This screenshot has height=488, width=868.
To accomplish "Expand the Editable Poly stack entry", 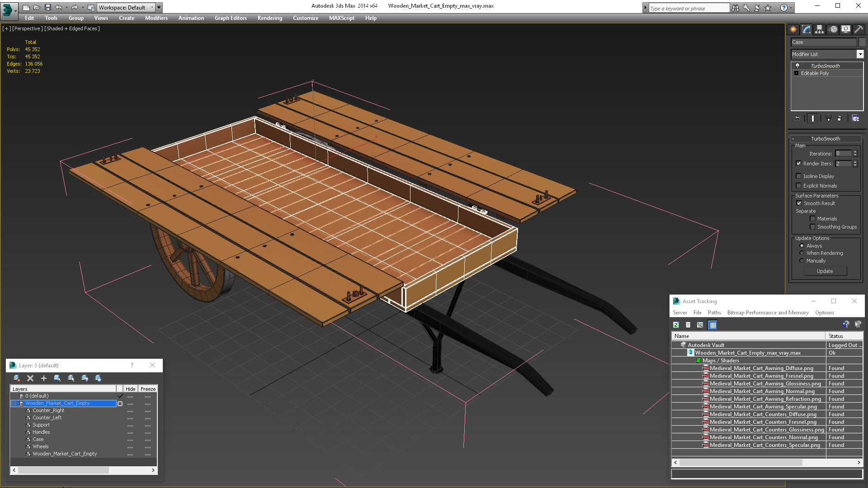I will tap(796, 73).
